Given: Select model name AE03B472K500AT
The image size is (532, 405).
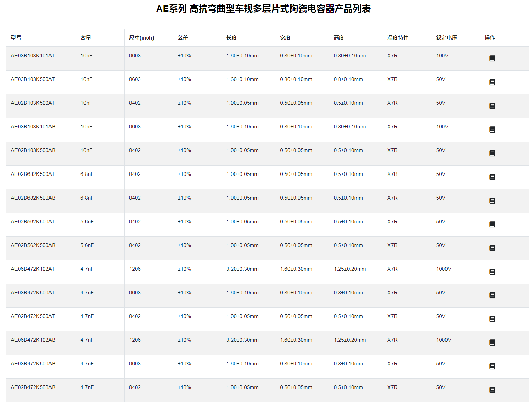Looking at the screenshot, I should [x=33, y=293].
